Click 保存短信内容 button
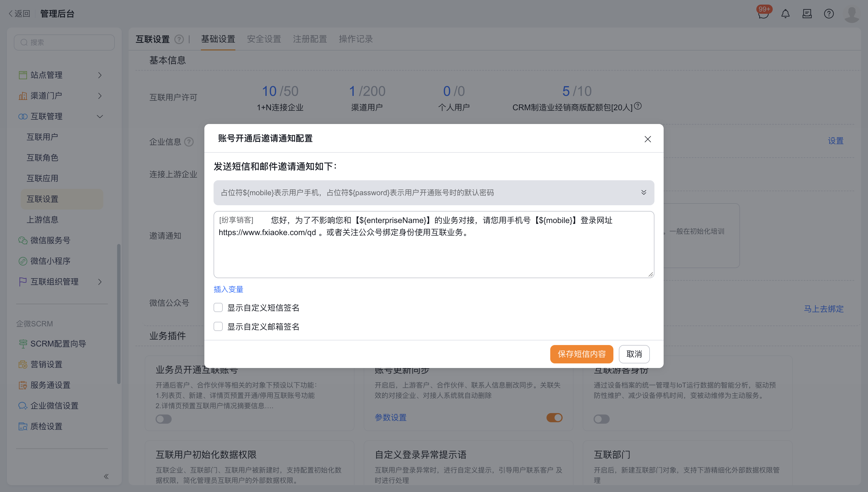The image size is (868, 492). point(582,354)
